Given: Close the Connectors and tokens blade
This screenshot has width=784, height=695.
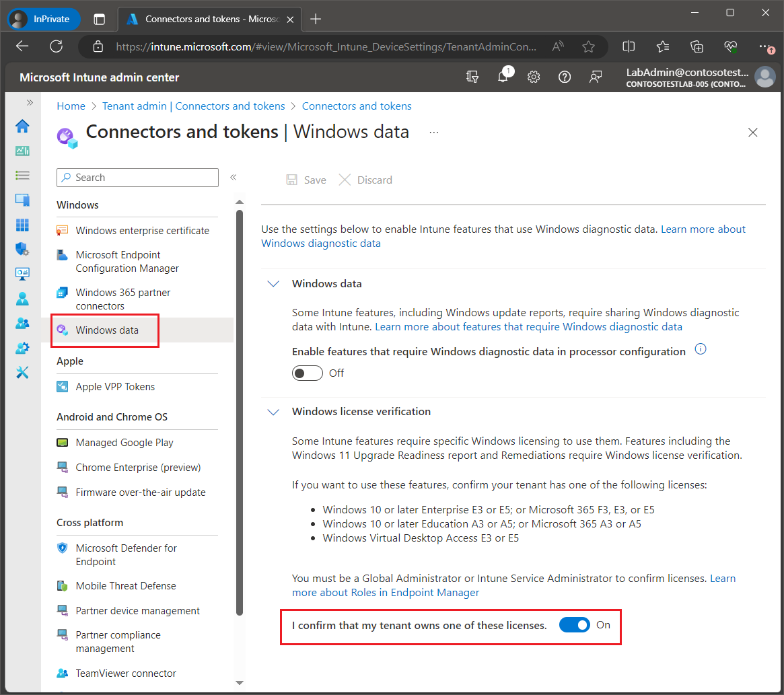Looking at the screenshot, I should click(x=752, y=133).
